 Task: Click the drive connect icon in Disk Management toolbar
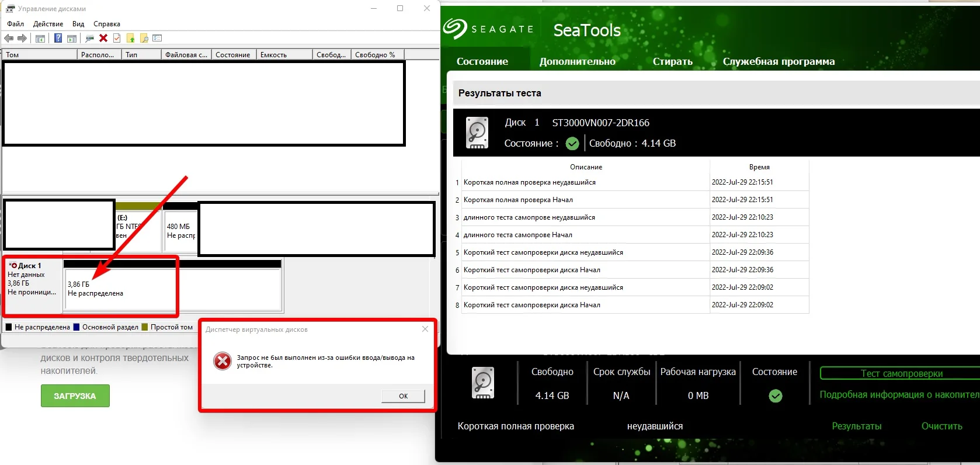(89, 39)
